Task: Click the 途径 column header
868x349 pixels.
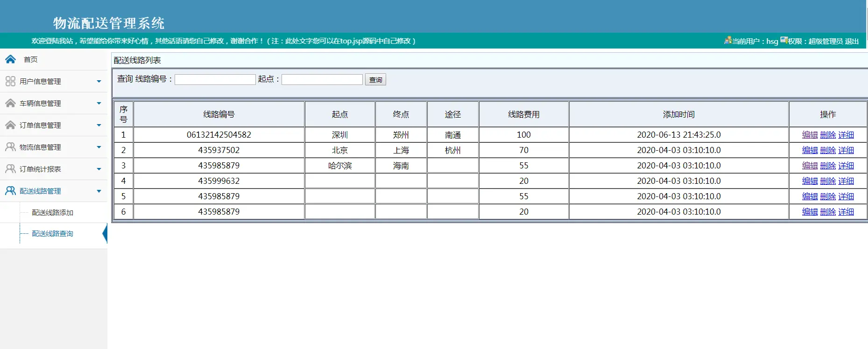Action: [453, 114]
